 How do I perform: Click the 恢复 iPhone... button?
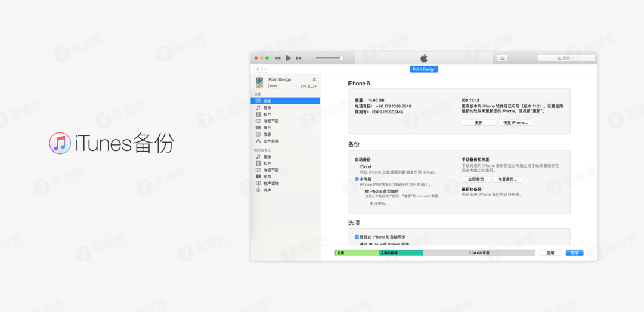click(x=515, y=122)
